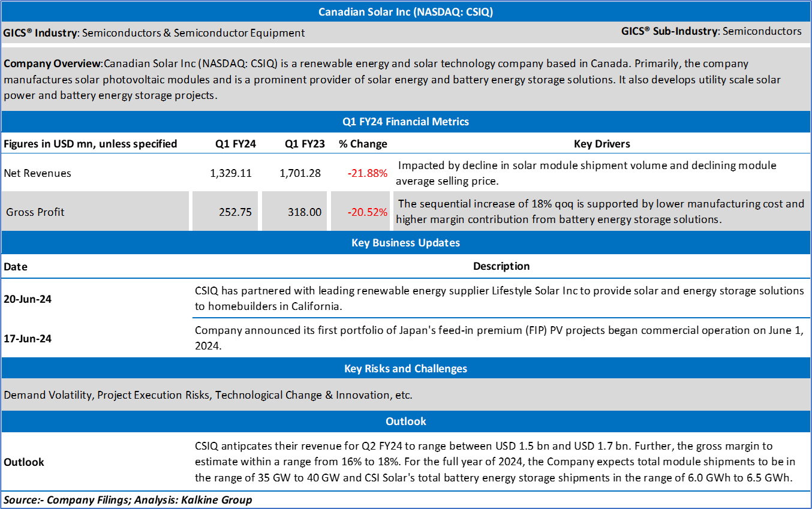812x509 pixels.
Task: Click the Canadian Solar Inc (NASDAQ: CSIQ) title
Action: click(405, 12)
